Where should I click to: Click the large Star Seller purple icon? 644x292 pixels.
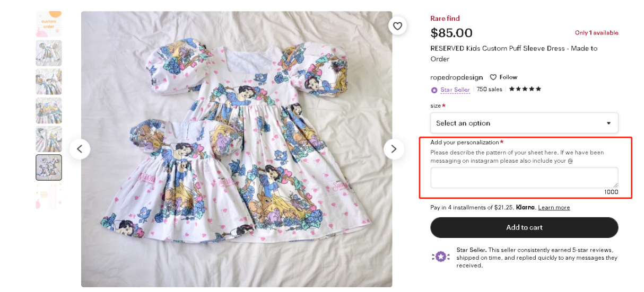440,256
